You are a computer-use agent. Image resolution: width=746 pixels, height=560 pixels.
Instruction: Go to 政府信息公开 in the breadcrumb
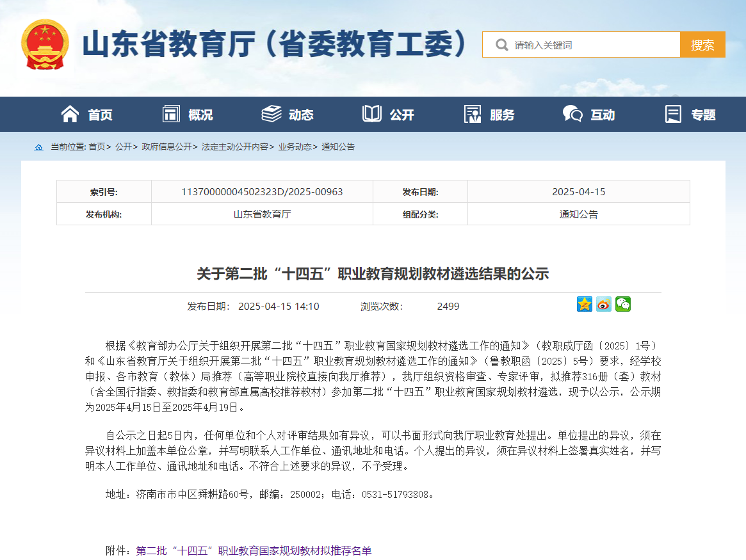[x=166, y=147]
